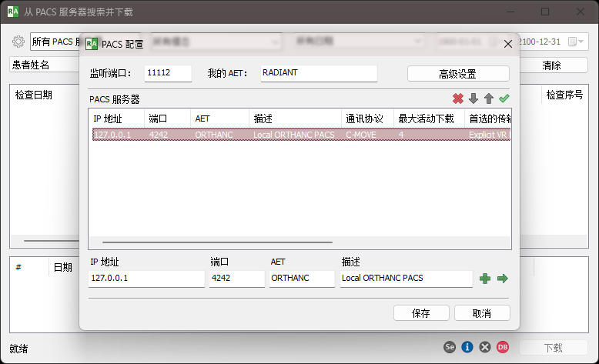This screenshot has height=364, width=599.
Task: Edit 我的 AET field RADIANT
Action: click(319, 73)
